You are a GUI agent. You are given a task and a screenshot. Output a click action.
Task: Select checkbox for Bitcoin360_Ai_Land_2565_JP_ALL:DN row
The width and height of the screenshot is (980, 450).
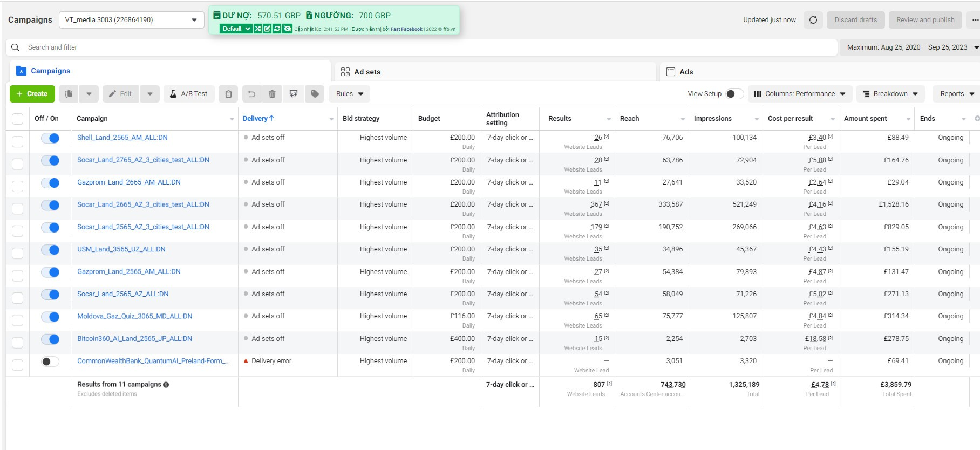pos(18,343)
